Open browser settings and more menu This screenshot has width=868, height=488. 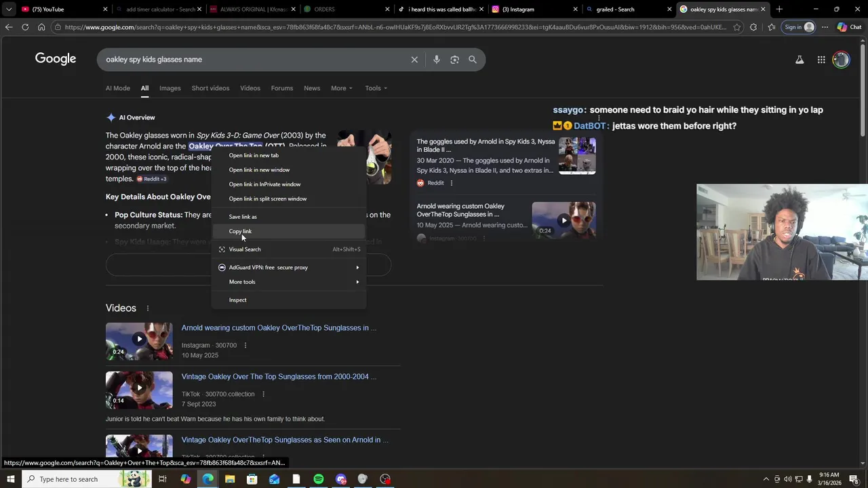click(x=825, y=27)
